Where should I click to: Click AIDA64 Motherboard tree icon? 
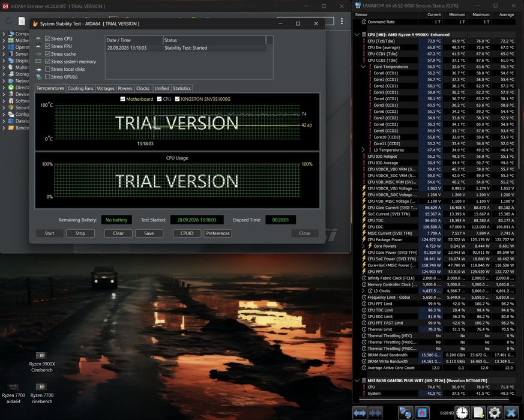[11, 40]
